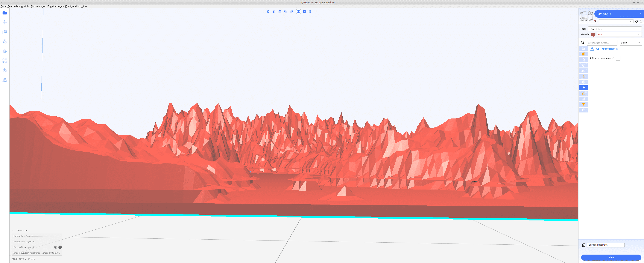Open the Material PLA dropdown
This screenshot has height=263, width=644.
click(x=619, y=34)
